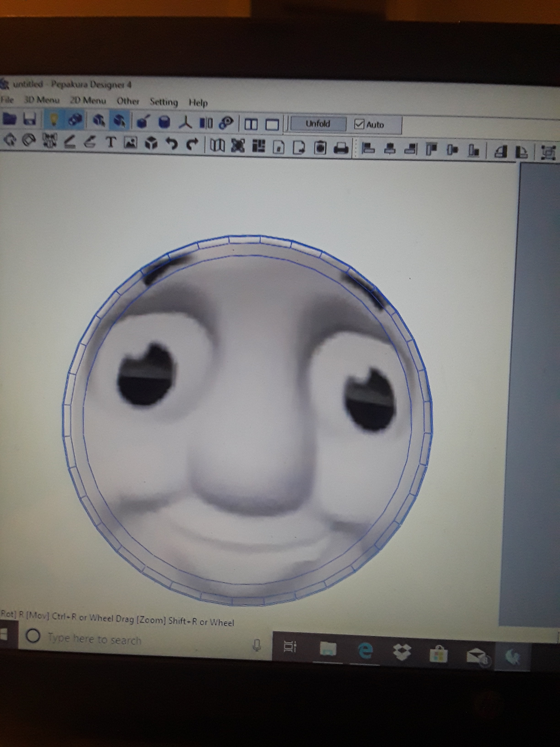
Task: Click the camera capture page icon
Action: 320,148
